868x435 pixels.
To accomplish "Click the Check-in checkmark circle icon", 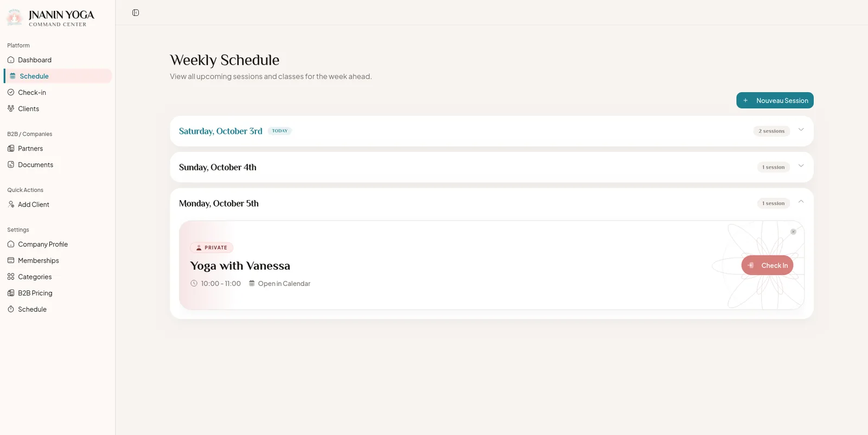I will tap(11, 92).
